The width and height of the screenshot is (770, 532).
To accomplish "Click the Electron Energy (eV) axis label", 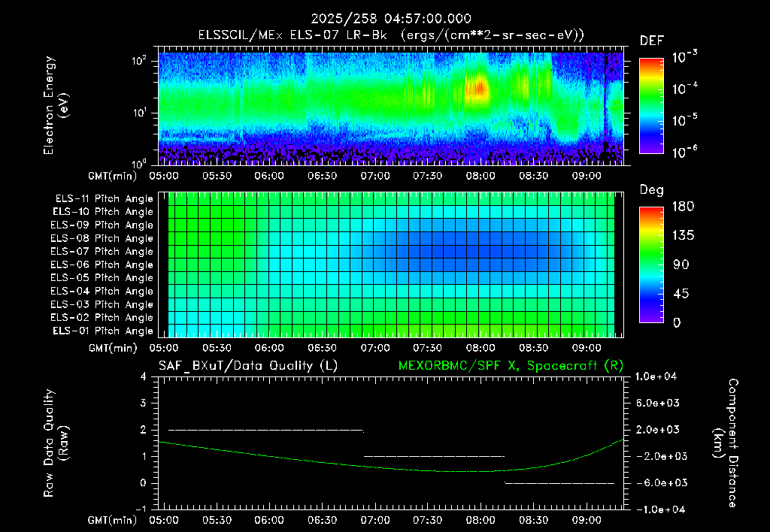I will pyautogui.click(x=55, y=105).
